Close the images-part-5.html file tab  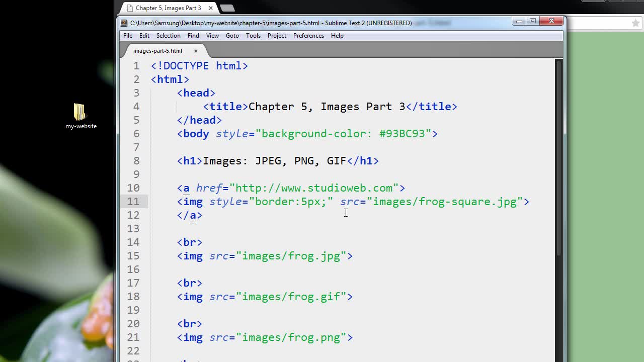point(196,51)
